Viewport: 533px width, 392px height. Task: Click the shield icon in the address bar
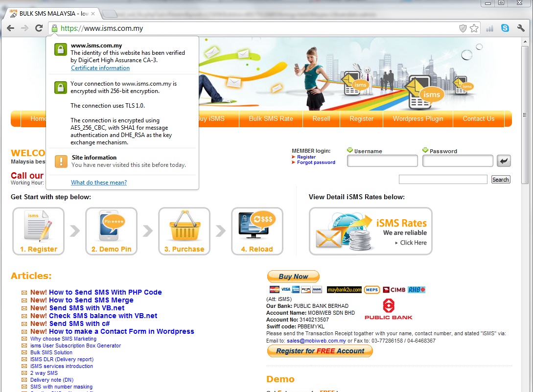click(463, 28)
